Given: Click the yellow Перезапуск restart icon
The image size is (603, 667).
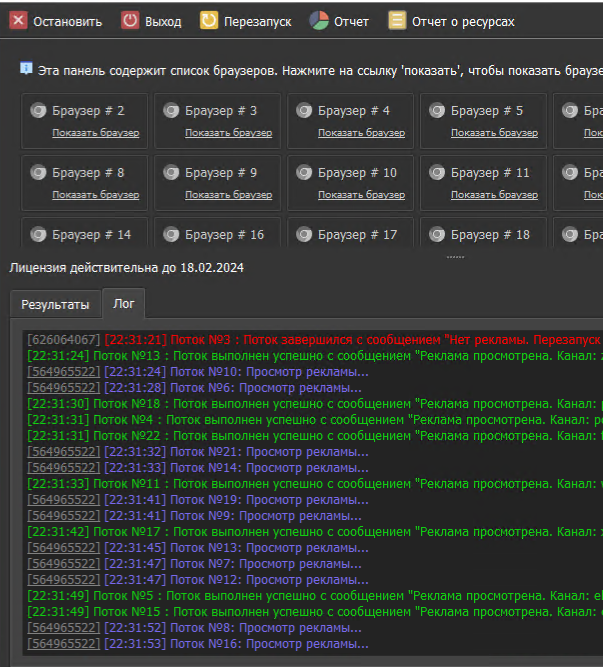Looking at the screenshot, I should [x=209, y=21].
